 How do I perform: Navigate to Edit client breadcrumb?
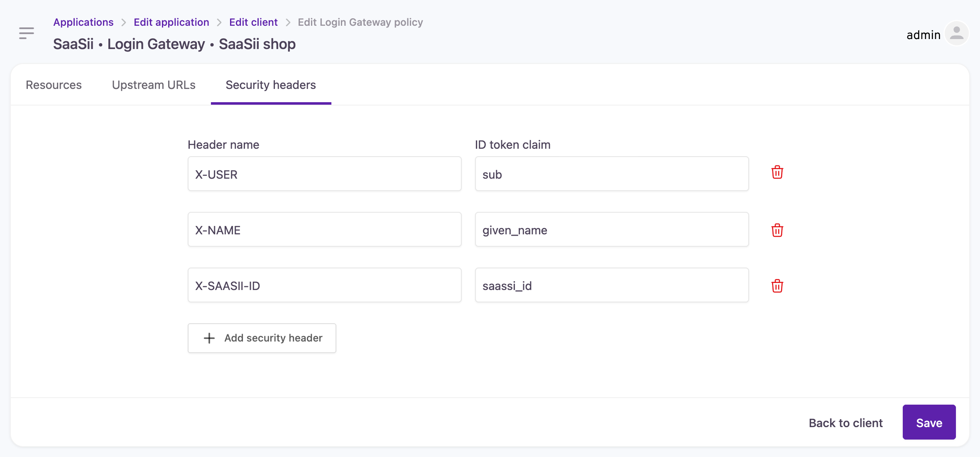pos(253,22)
